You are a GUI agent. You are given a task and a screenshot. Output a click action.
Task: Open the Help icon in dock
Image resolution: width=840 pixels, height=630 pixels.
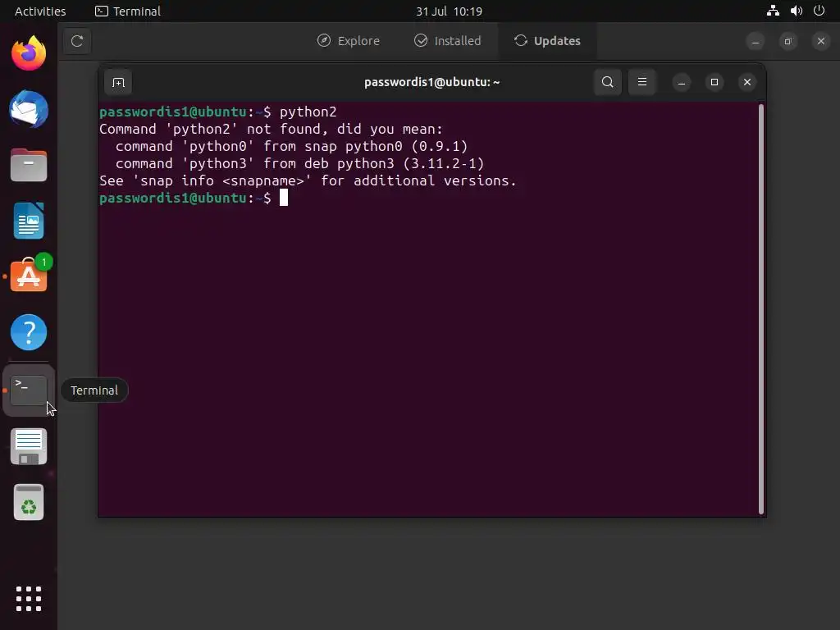[29, 332]
